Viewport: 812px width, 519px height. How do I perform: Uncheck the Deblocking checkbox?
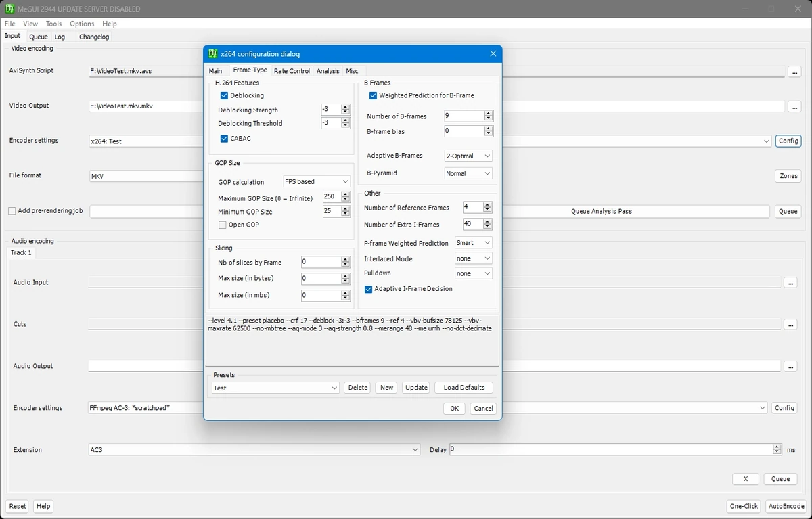[x=225, y=95]
